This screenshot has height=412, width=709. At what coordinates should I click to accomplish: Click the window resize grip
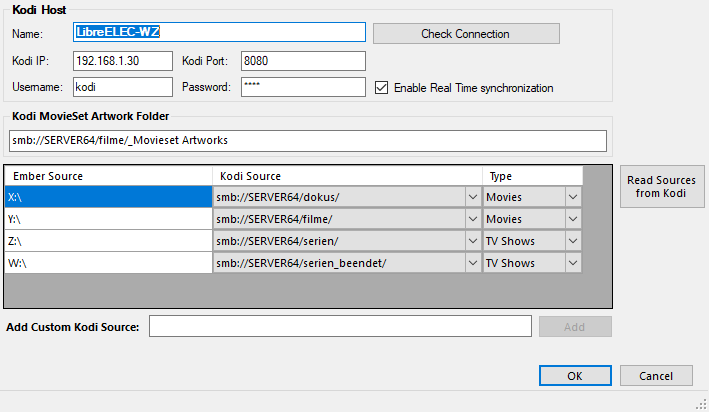point(701,404)
